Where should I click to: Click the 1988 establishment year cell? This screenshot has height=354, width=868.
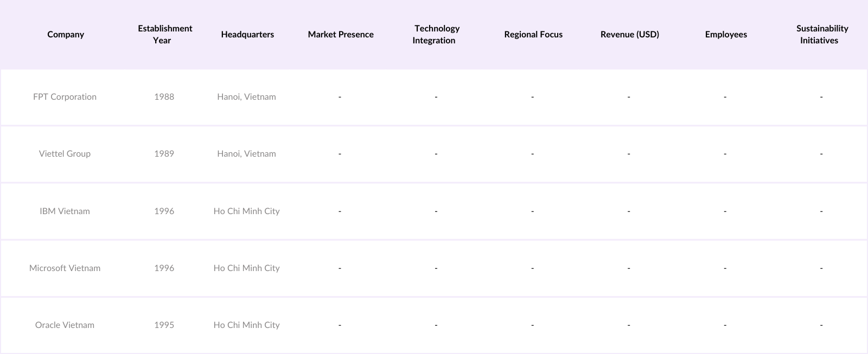[164, 97]
